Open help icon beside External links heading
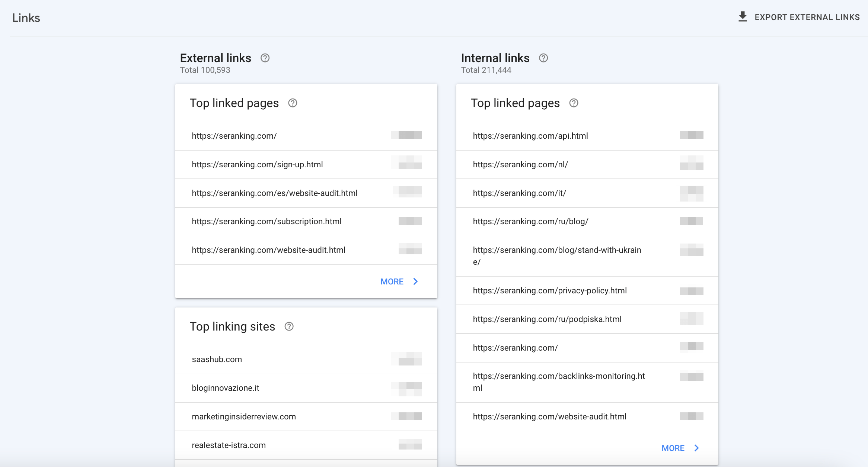The height and width of the screenshot is (467, 868). [x=265, y=58]
